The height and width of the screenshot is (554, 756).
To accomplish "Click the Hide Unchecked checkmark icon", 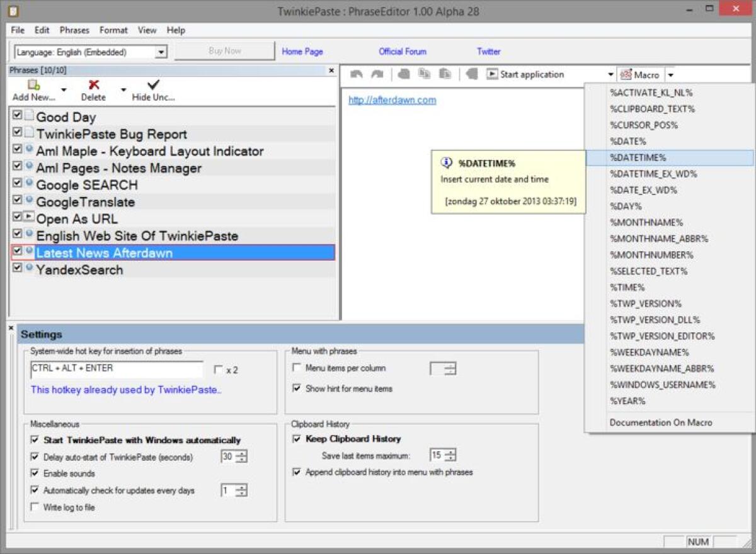I will (x=154, y=84).
